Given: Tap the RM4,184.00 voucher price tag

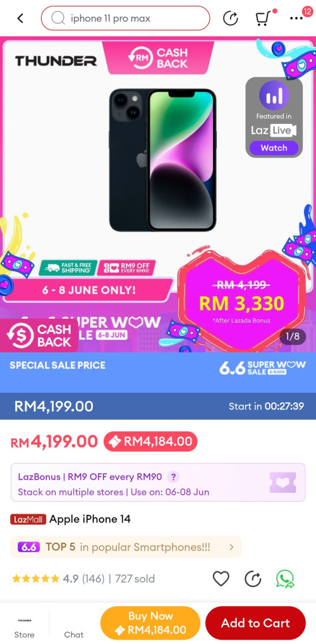Looking at the screenshot, I should pyautogui.click(x=150, y=442).
